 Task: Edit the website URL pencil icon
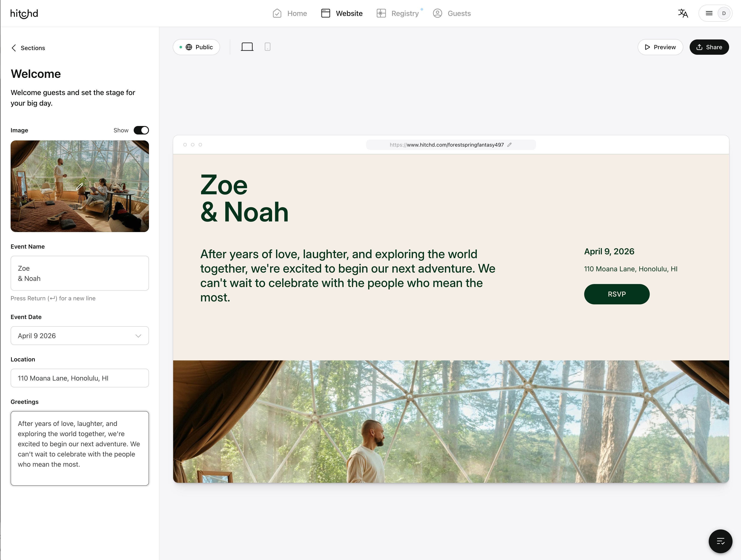tap(509, 145)
